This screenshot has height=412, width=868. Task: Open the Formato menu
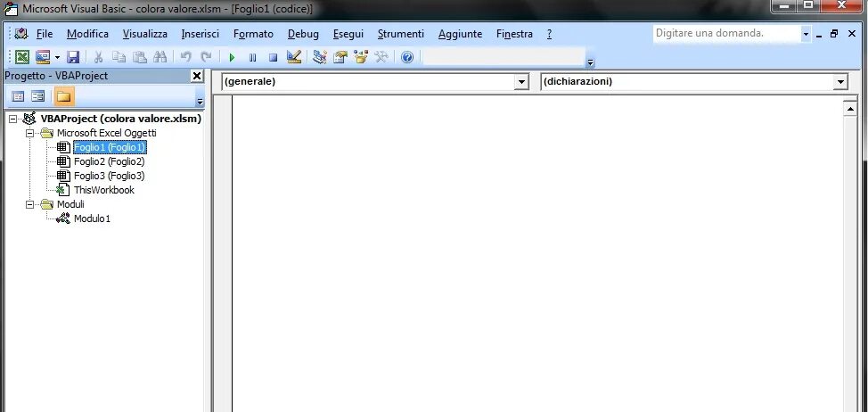(253, 34)
